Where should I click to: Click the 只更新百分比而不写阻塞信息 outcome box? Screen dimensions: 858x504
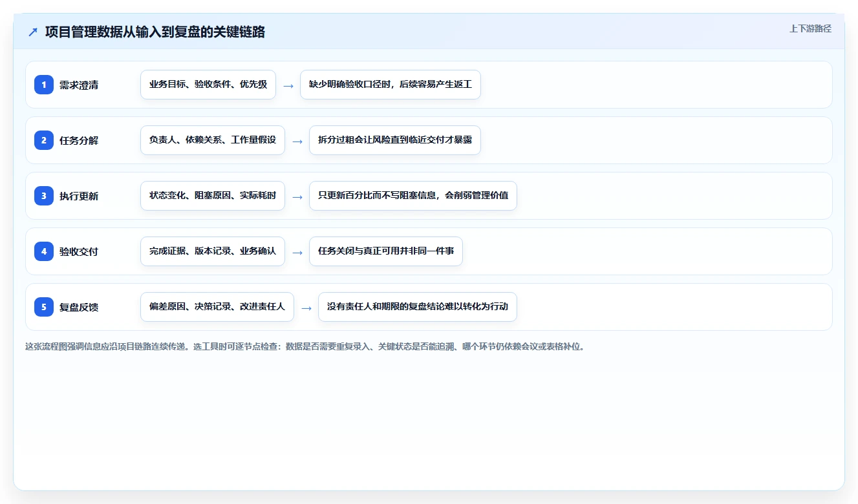(x=413, y=196)
